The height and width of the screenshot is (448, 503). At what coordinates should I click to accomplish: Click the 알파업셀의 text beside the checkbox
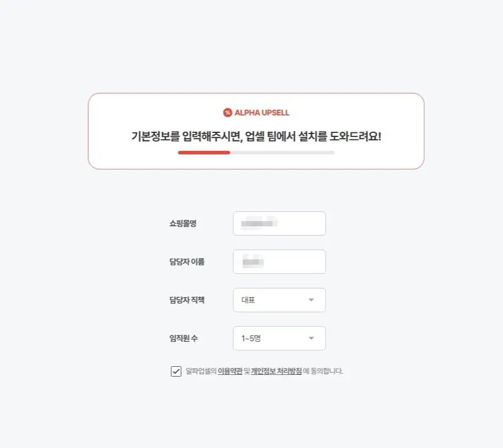pyautogui.click(x=201, y=371)
